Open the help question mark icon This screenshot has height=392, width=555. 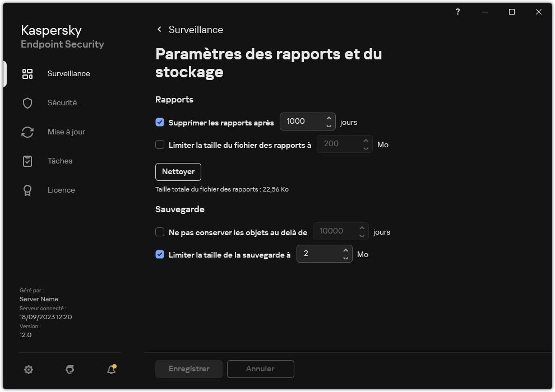(x=457, y=12)
